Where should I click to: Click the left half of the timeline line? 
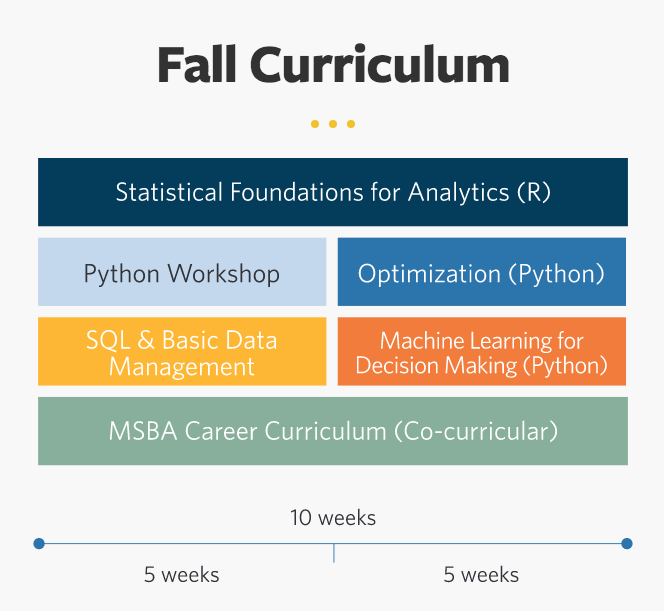pyautogui.click(x=186, y=543)
